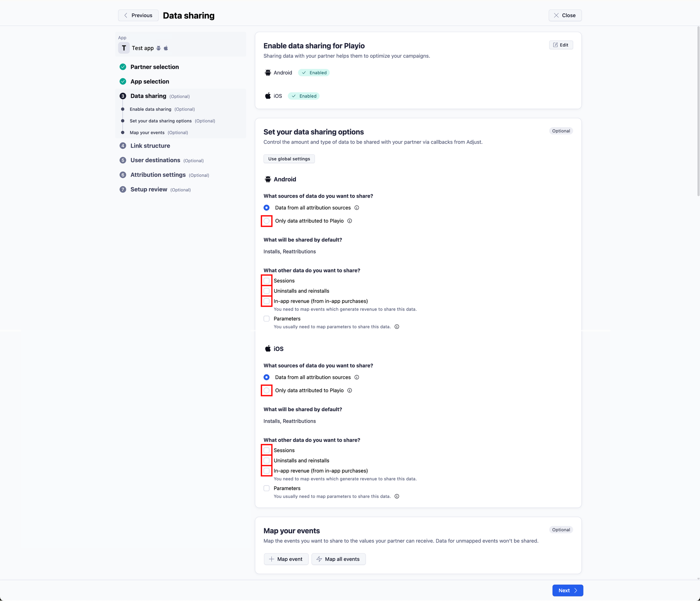Click the checkmark in the Android Enabled badge
This screenshot has height=601, width=700.
point(304,73)
